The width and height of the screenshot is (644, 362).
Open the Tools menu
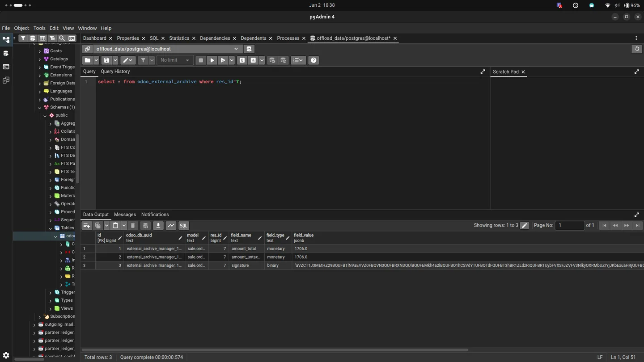click(x=39, y=28)
